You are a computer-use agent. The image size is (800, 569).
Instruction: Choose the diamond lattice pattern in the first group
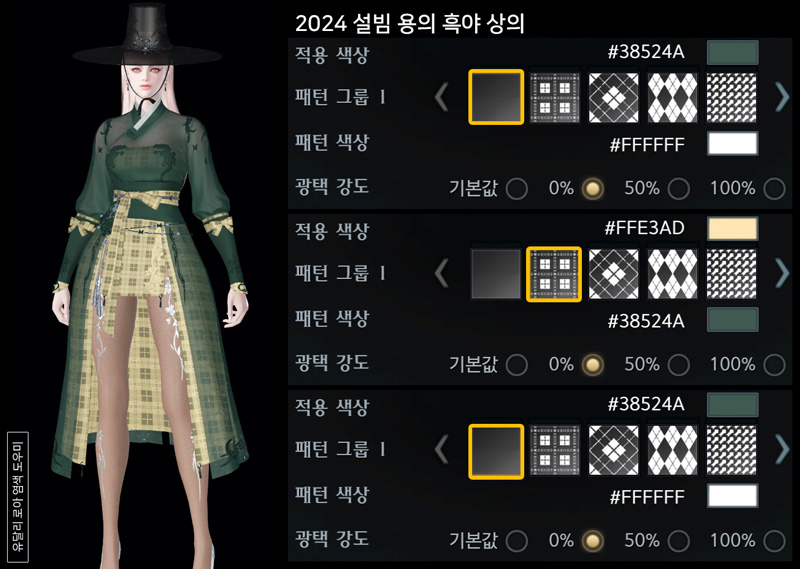click(613, 97)
